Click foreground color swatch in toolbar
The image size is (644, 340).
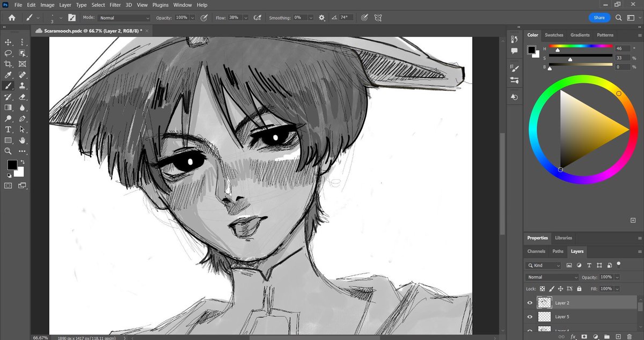pyautogui.click(x=11, y=165)
